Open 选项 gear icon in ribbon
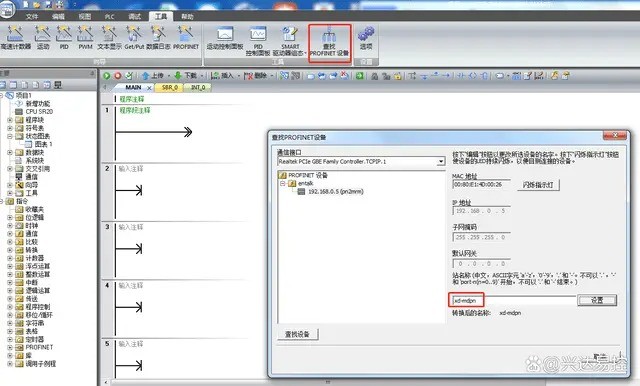Viewport: 640px width, 386px height. (x=366, y=38)
